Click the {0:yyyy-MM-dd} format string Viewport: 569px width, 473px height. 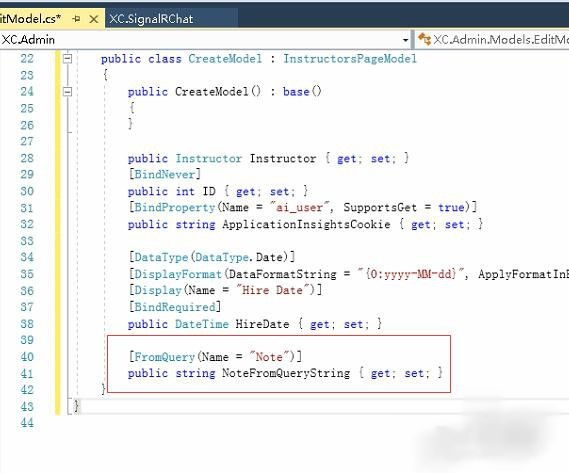(410, 274)
